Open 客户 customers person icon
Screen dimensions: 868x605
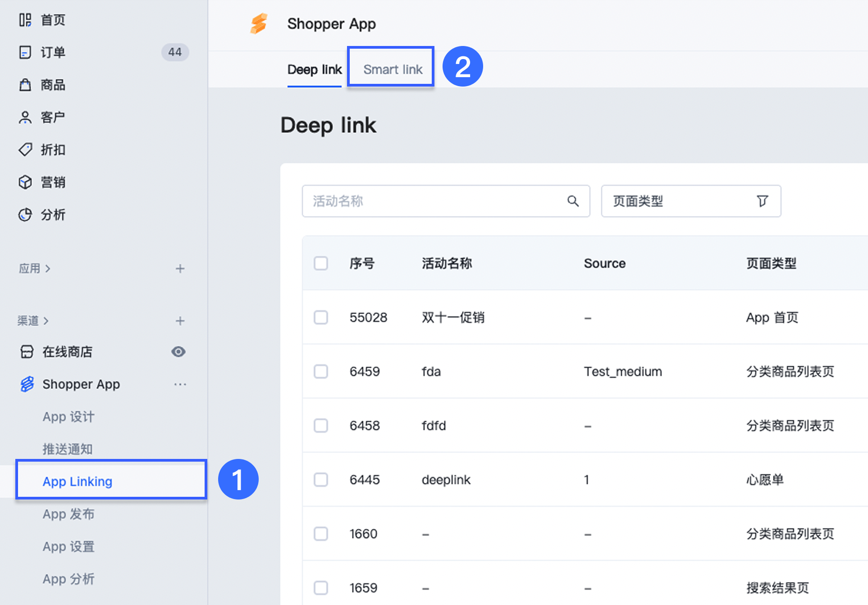25,117
